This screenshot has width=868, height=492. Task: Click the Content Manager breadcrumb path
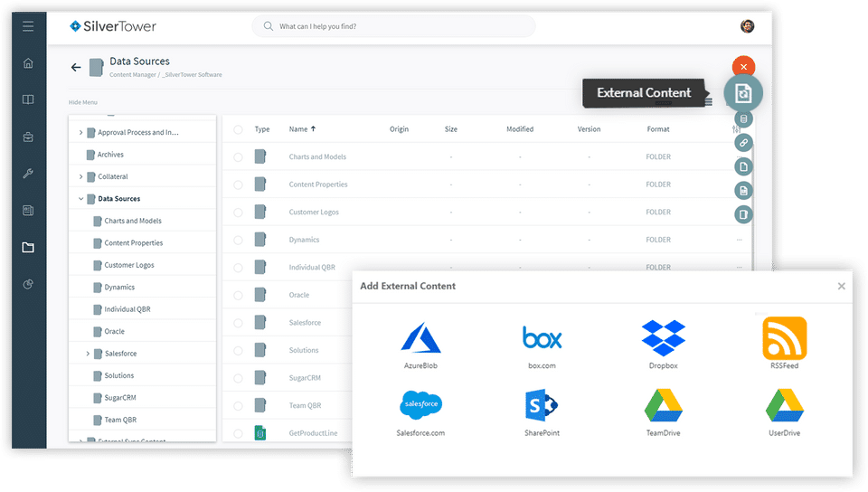pyautogui.click(x=132, y=75)
